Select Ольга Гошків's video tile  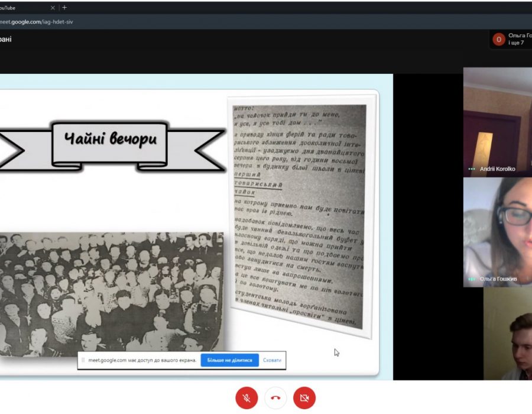point(497,232)
